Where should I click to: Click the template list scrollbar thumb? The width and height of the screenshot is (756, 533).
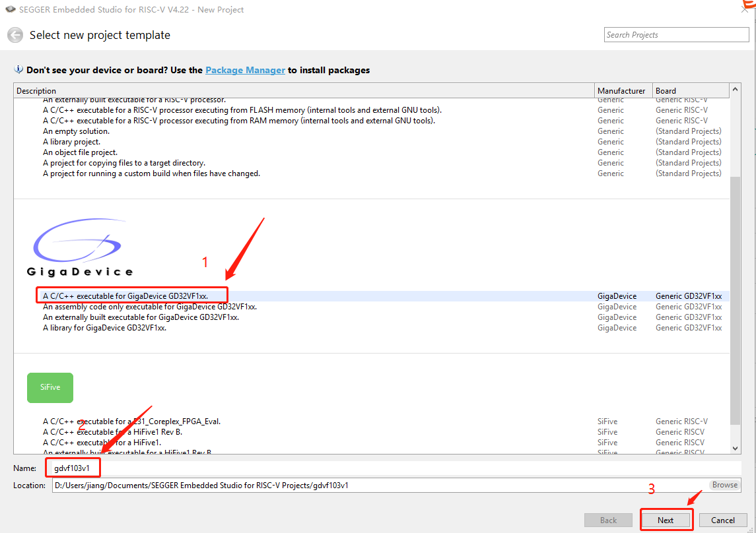735,300
